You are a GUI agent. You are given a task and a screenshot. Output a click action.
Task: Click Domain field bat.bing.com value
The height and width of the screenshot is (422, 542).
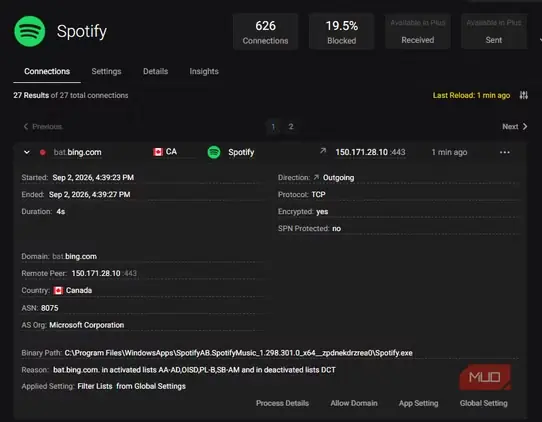[x=75, y=256]
